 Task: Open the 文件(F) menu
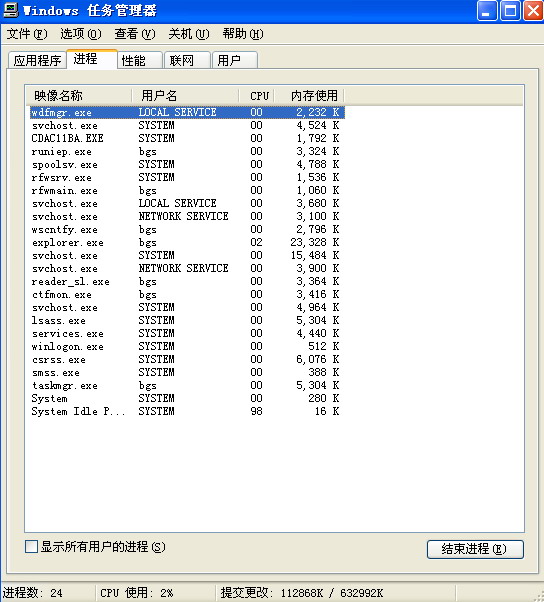coord(27,34)
